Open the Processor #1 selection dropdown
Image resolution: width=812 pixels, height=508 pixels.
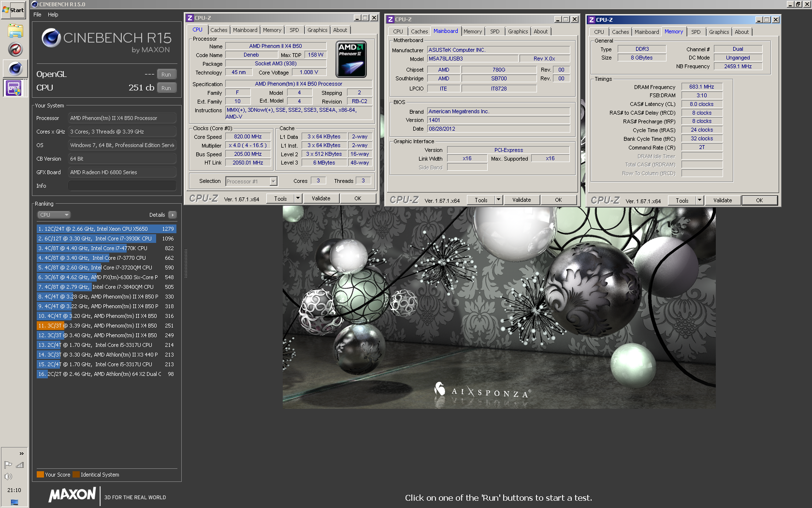coord(251,181)
